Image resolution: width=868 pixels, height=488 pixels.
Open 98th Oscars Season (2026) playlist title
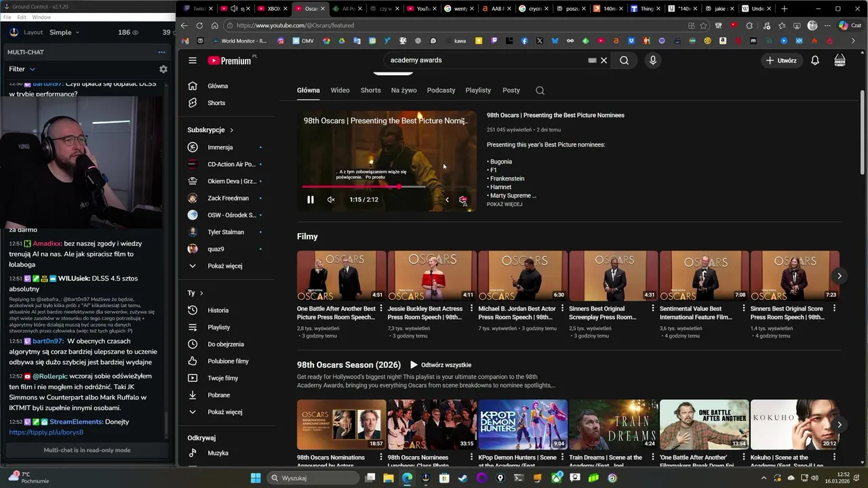click(x=349, y=365)
